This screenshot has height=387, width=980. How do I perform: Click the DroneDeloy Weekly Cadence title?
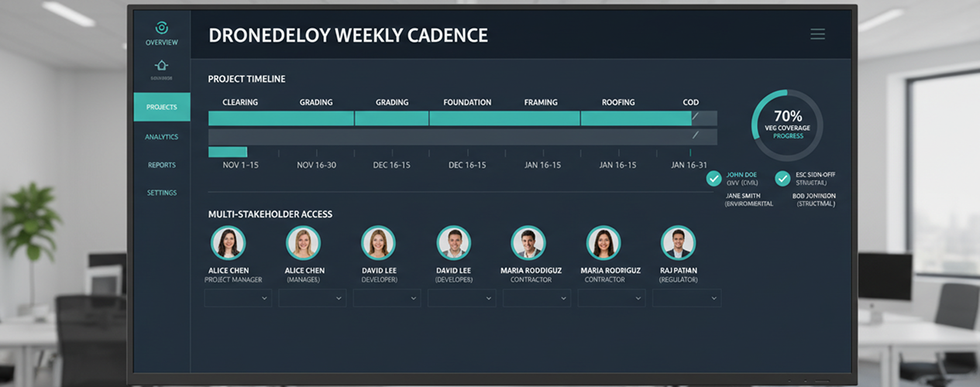[x=349, y=35]
